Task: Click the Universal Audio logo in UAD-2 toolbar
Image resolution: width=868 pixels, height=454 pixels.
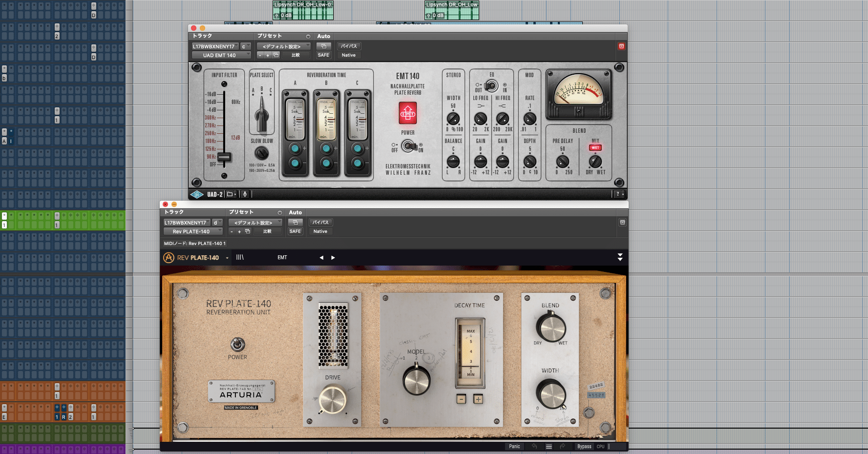Action: (x=197, y=194)
